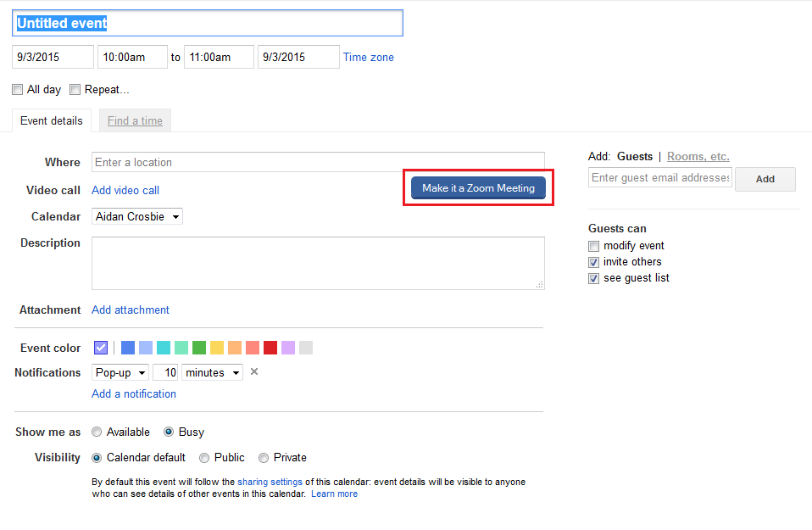This screenshot has height=530, width=812.
Task: Open the Calendar selection dropdown
Action: coord(136,216)
